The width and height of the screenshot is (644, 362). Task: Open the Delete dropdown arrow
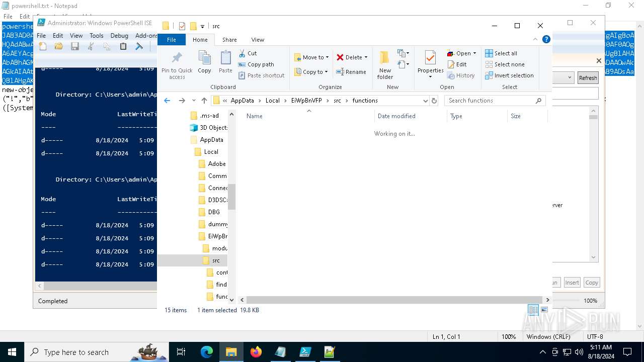[366, 57]
